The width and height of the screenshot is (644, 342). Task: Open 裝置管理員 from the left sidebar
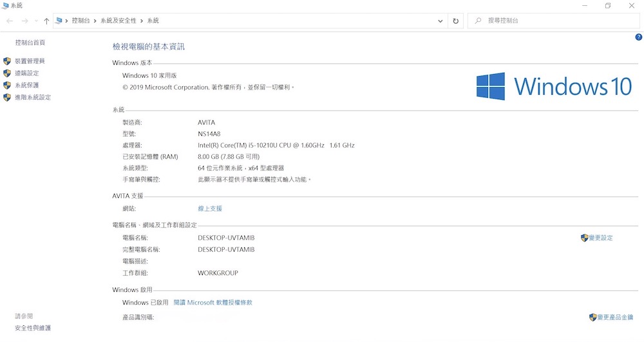pyautogui.click(x=30, y=61)
